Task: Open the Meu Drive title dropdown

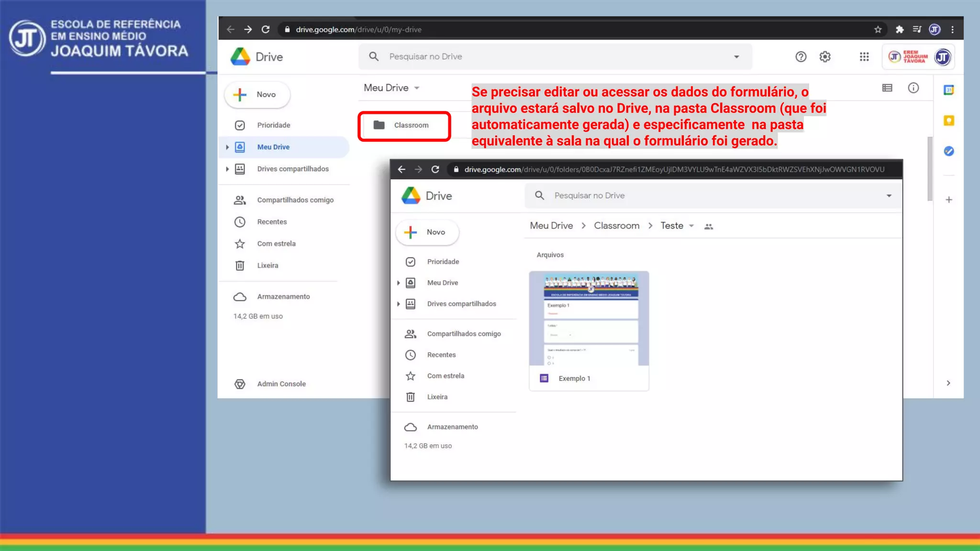Action: tap(417, 88)
